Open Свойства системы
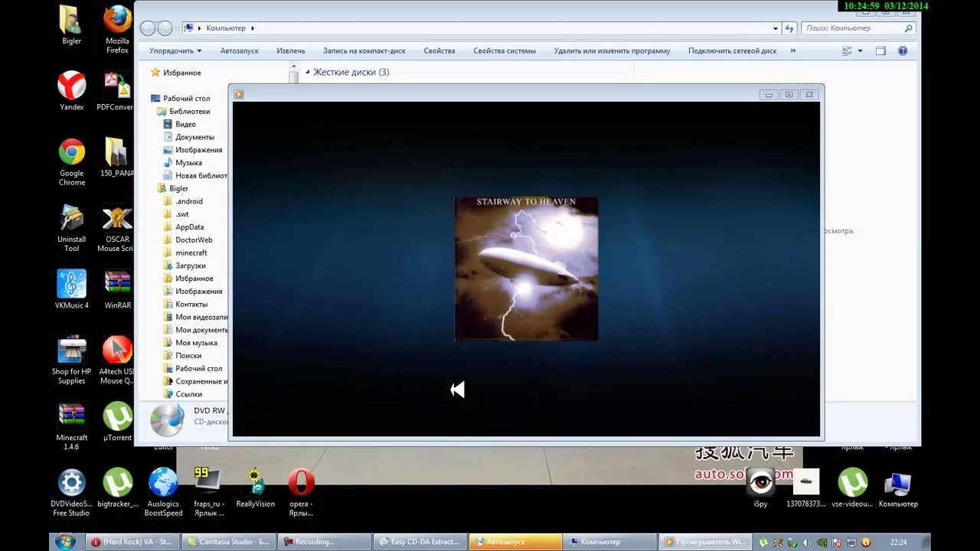This screenshot has height=551, width=980. click(x=505, y=51)
